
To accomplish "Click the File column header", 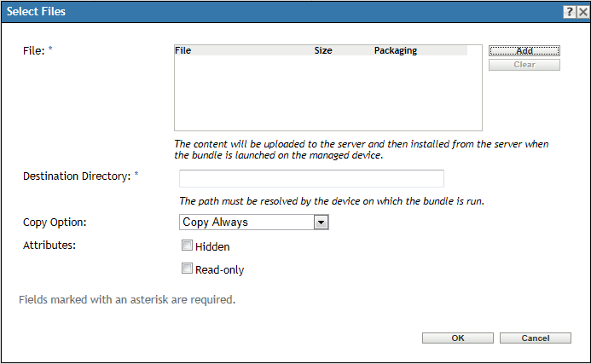I will click(x=183, y=50).
